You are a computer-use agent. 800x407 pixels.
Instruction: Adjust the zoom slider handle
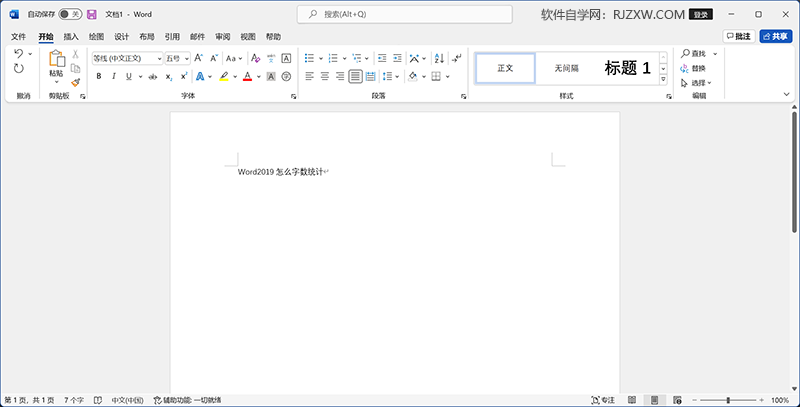[728, 400]
